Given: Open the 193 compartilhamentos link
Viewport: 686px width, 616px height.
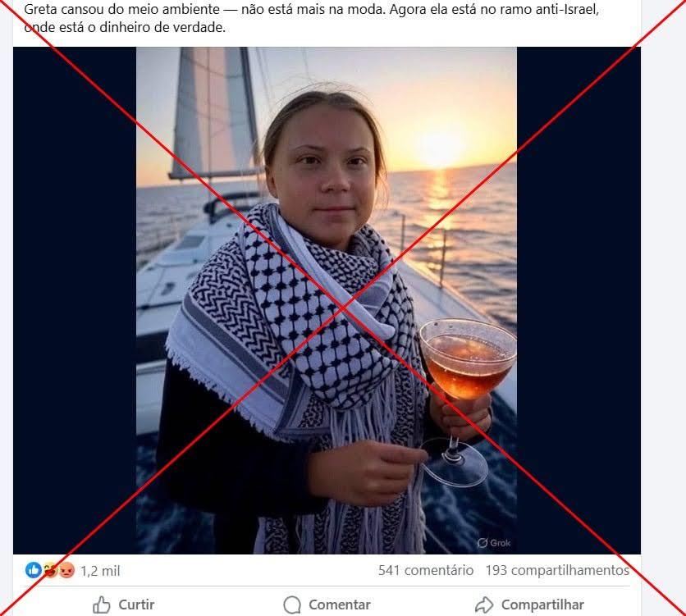Looking at the screenshot, I should pyautogui.click(x=557, y=570).
